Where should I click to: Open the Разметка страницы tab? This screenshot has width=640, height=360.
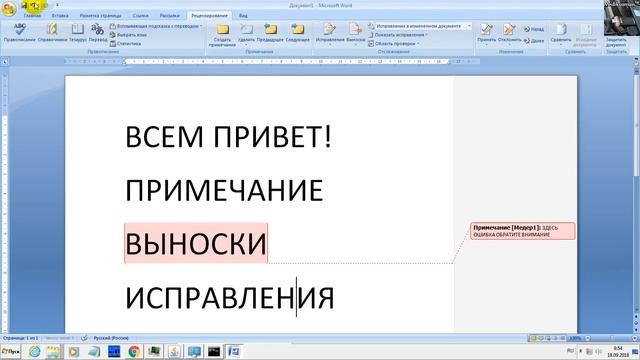click(x=100, y=16)
